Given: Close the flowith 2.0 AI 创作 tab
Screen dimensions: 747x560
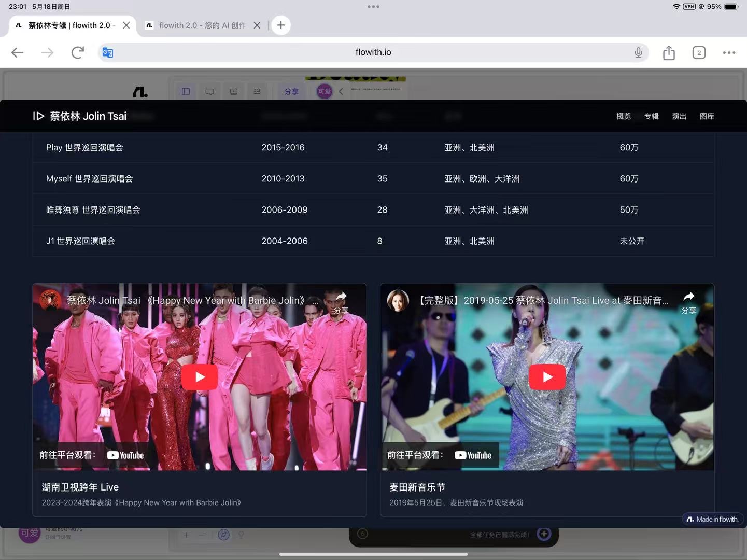Looking at the screenshot, I should tap(257, 25).
